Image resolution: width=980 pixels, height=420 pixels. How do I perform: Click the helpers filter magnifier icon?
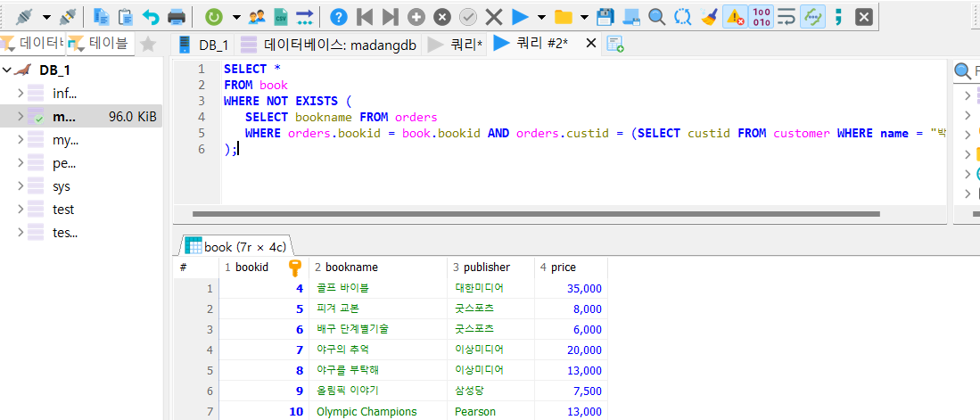[962, 71]
